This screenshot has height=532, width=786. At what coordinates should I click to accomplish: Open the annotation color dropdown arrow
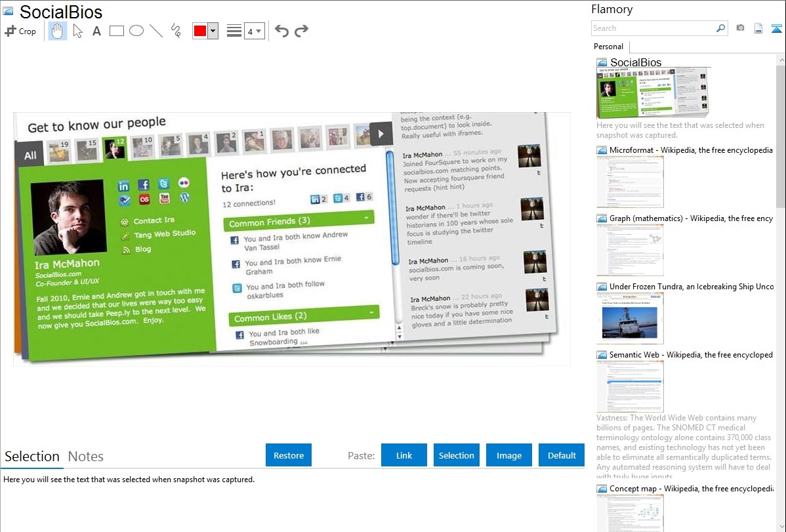213,31
